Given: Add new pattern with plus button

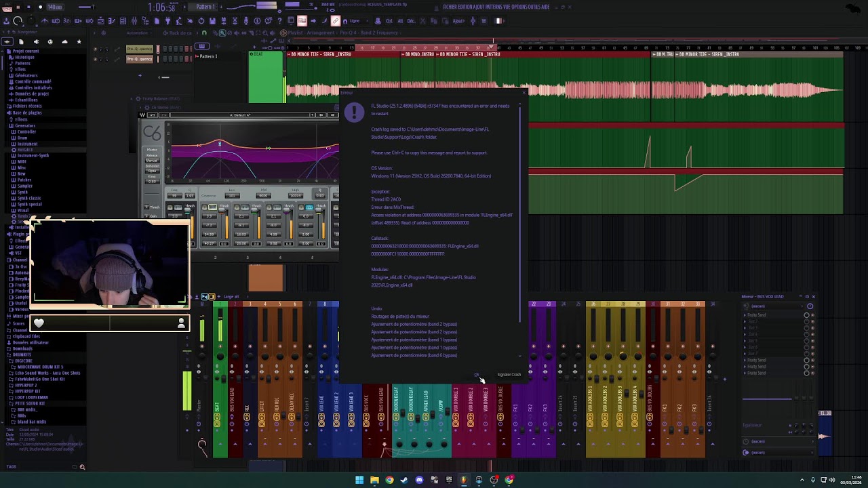Looking at the screenshot, I should 222,7.
